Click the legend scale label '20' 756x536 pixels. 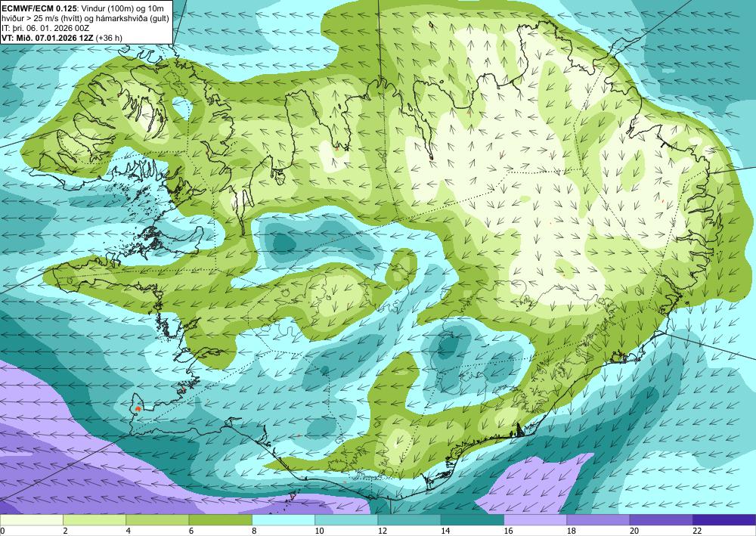pyautogui.click(x=634, y=531)
